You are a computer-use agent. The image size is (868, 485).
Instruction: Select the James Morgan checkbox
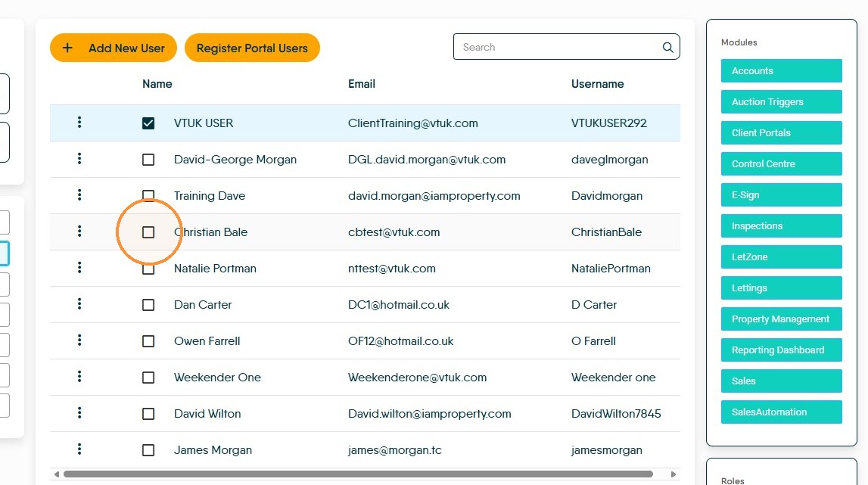pos(148,450)
